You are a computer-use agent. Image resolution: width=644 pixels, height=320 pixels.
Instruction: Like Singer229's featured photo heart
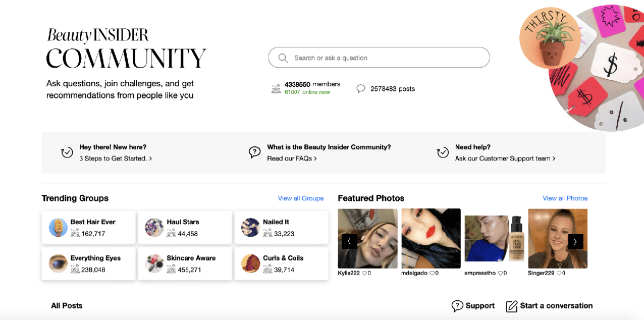pos(558,273)
